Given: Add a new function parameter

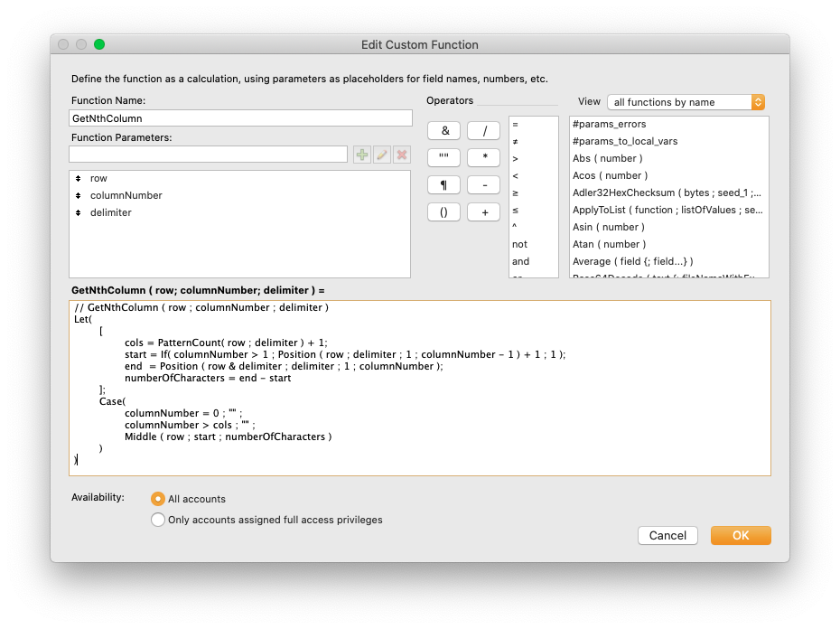Looking at the screenshot, I should click(x=361, y=154).
